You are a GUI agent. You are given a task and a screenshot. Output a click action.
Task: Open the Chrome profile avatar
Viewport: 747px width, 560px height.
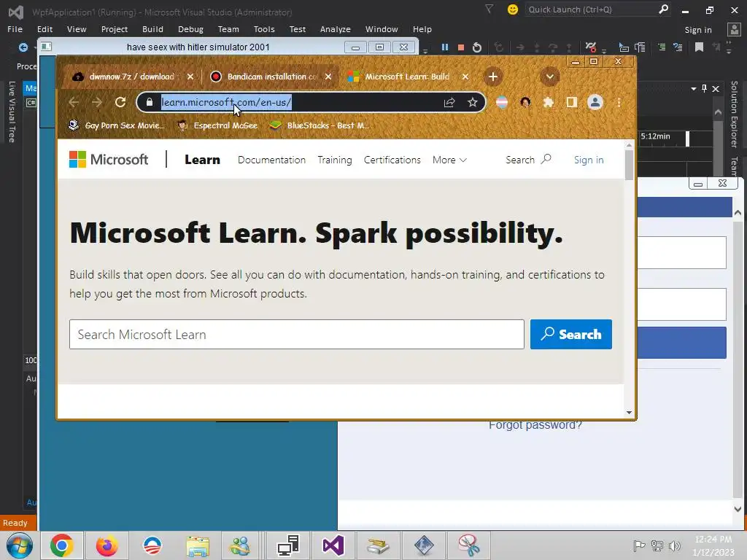595,102
